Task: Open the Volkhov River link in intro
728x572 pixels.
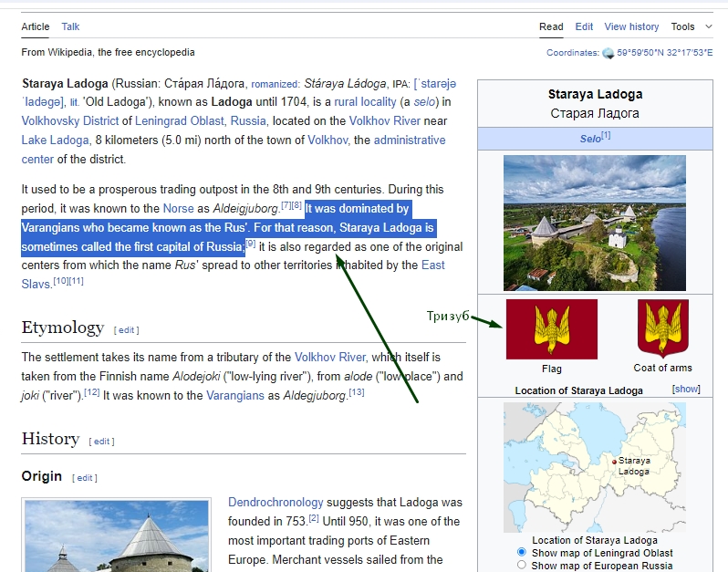Action: 384,121
